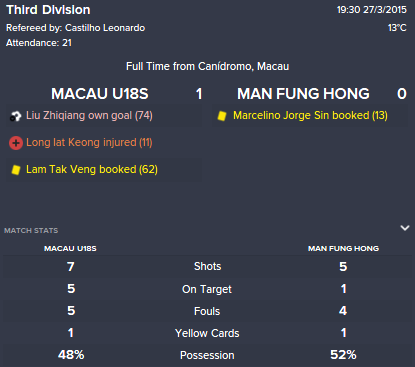Collapse the Match Stats section chevron
The width and height of the screenshot is (415, 367).
[x=405, y=228]
